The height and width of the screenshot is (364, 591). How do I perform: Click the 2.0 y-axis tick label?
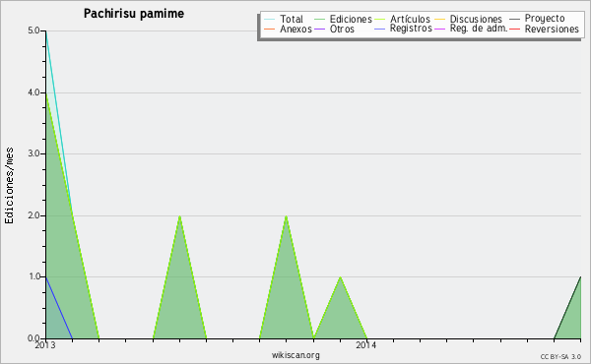33,215
